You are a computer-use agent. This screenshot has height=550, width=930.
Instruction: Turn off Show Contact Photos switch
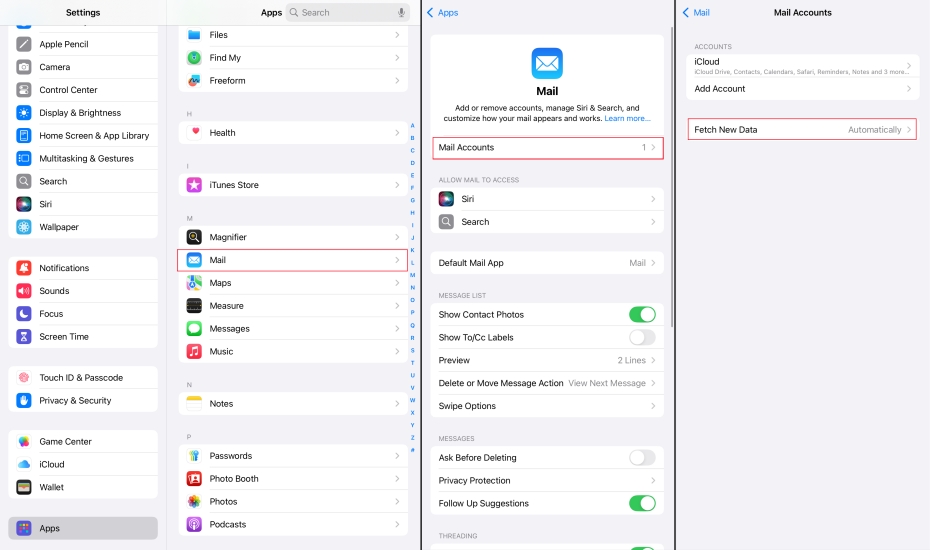click(642, 314)
